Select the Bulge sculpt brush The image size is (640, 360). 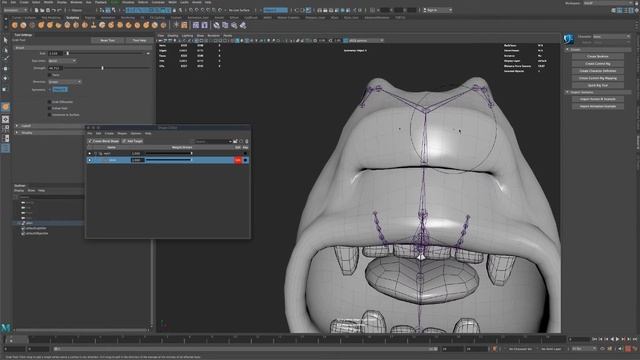tap(146, 25)
